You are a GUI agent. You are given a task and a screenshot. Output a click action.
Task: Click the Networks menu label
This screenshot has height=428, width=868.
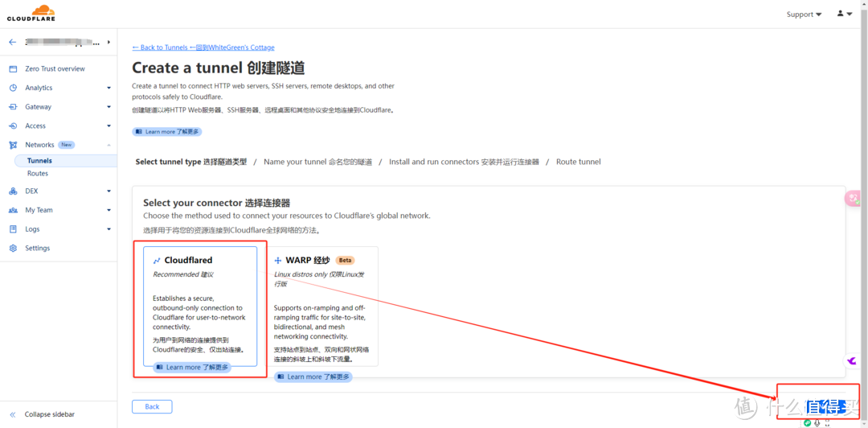pyautogui.click(x=39, y=145)
